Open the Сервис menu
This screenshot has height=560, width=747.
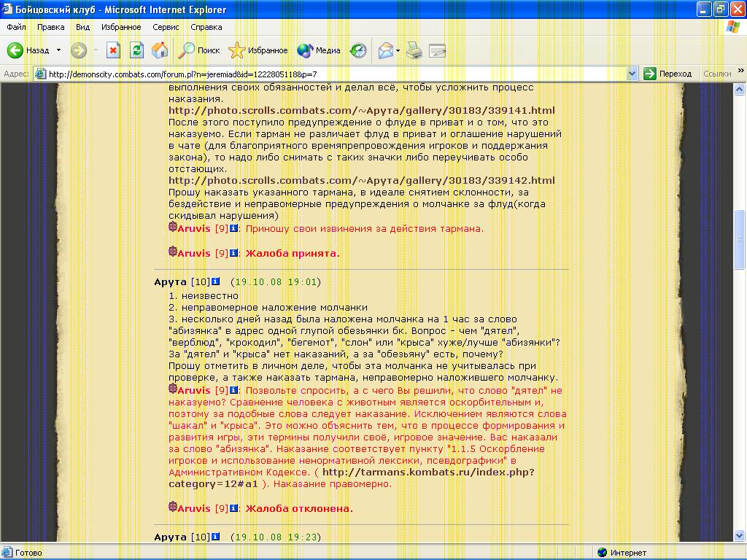166,27
